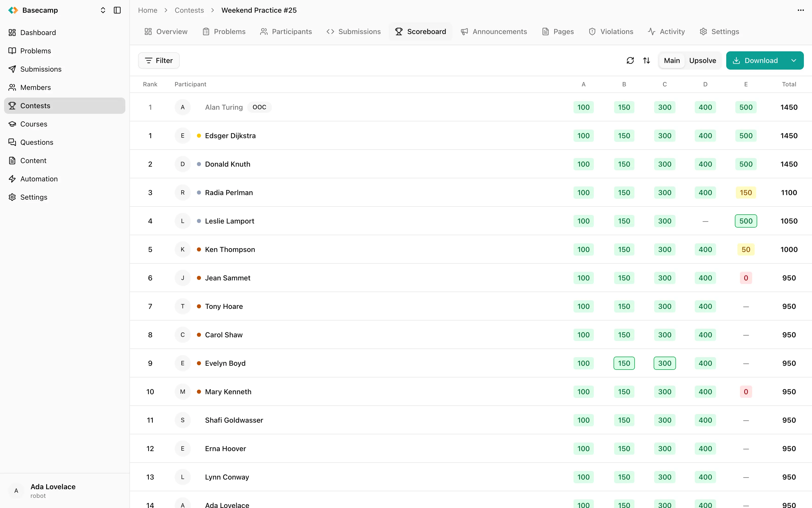Viewport: 812px width, 508px height.
Task: Switch to the contest Submissions tab
Action: [x=353, y=31]
